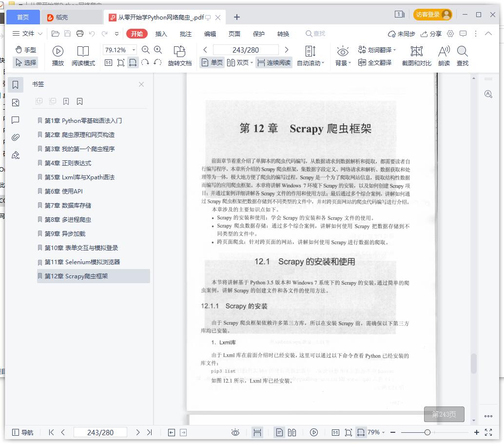This screenshot has width=504, height=444.
Task: Go to previous page in toolbar
Action: [205, 50]
